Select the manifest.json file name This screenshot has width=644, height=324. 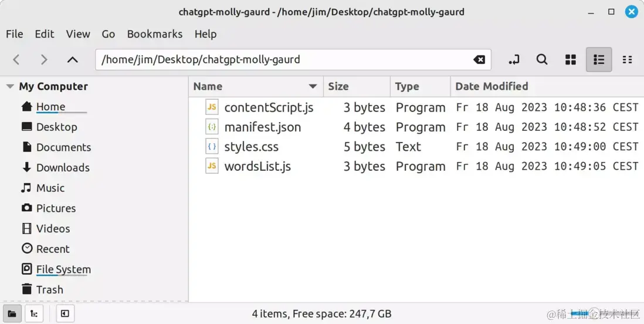262,127
